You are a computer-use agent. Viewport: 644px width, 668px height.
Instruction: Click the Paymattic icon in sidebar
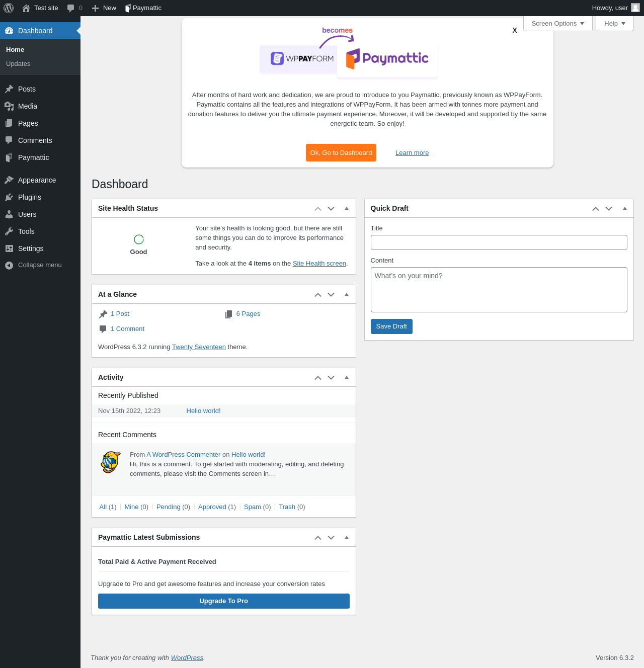9,157
